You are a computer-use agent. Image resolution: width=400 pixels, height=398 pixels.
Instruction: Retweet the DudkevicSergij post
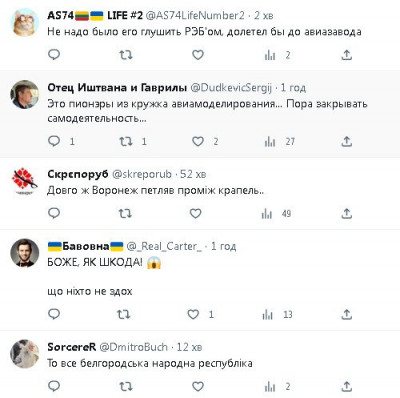126,142
